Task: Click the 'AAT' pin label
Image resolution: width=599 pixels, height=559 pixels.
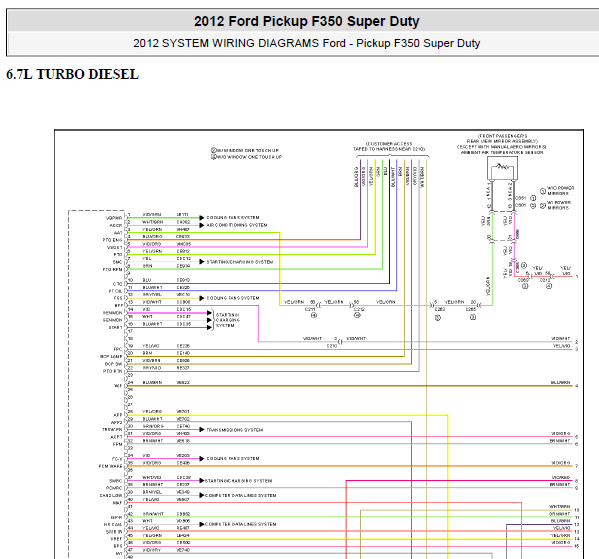Action: tap(118, 233)
